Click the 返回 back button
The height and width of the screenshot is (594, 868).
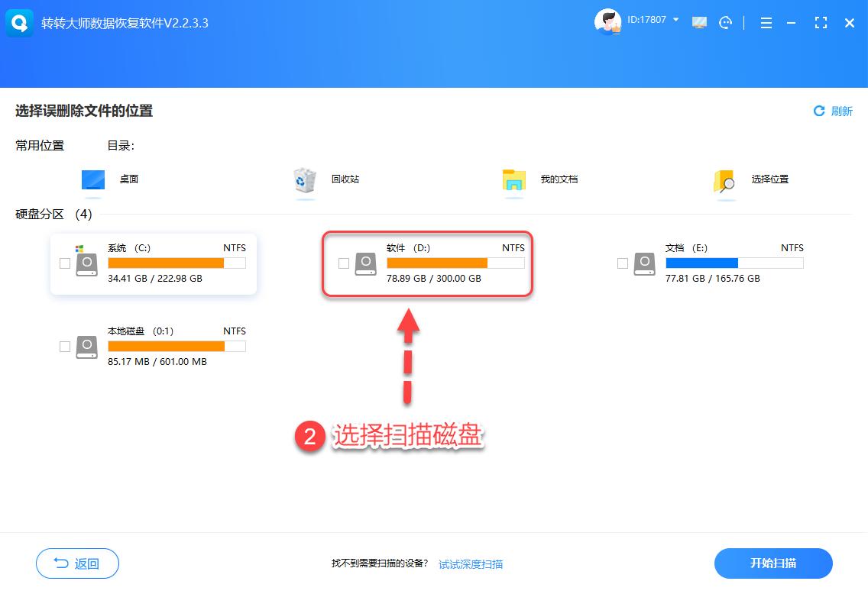(77, 563)
